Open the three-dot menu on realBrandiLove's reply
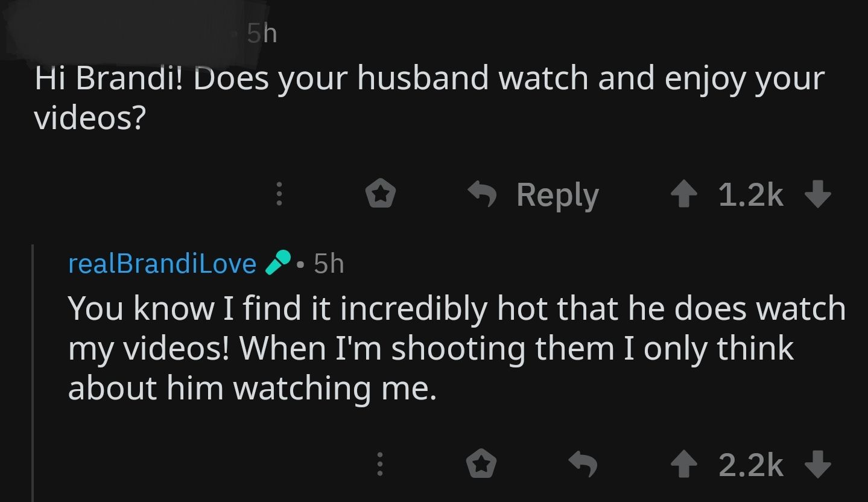This screenshot has height=502, width=868. click(x=379, y=465)
